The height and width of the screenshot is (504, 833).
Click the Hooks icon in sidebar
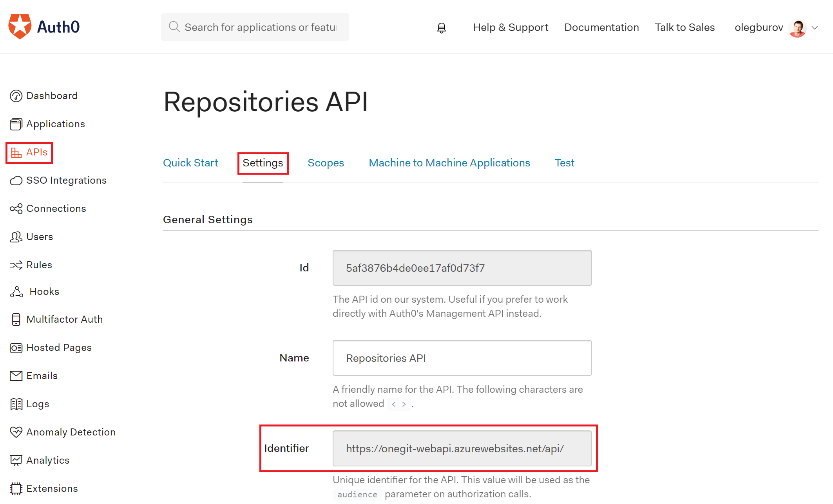tap(16, 292)
